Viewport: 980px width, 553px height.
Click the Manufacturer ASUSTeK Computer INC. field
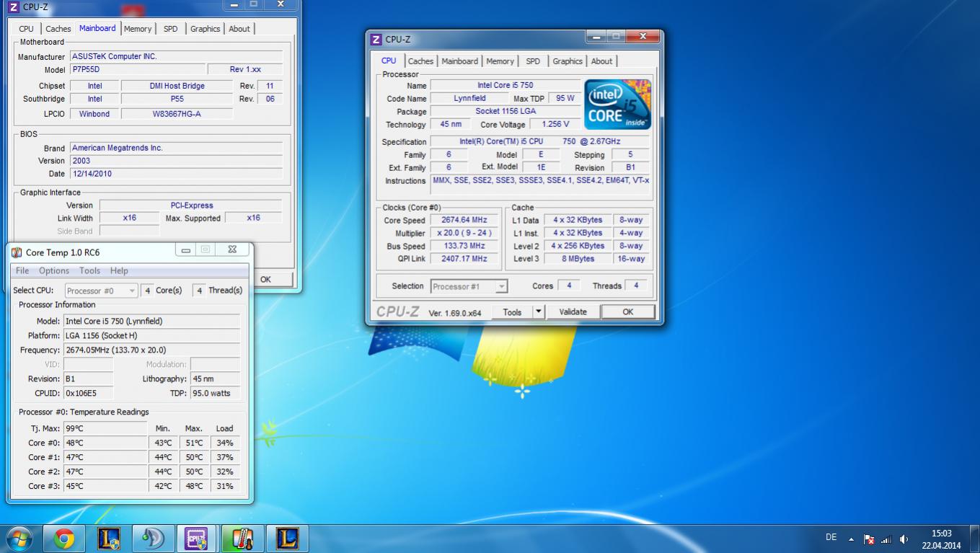tap(176, 56)
